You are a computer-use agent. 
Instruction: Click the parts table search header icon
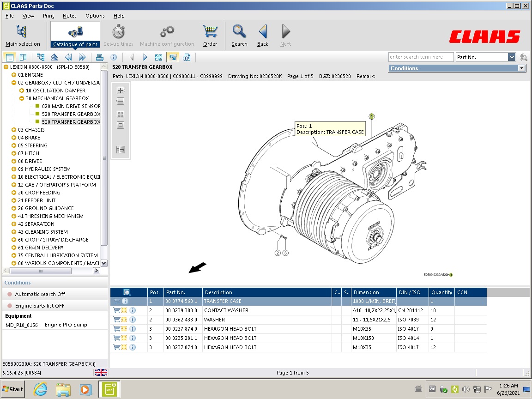(x=127, y=292)
